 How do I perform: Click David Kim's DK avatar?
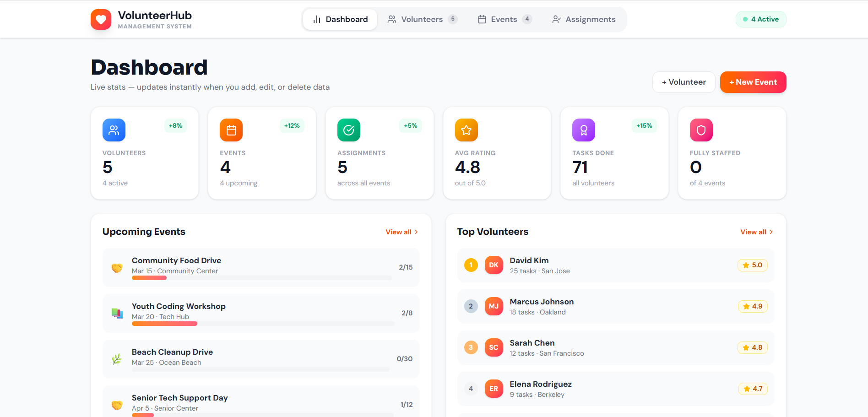point(494,265)
